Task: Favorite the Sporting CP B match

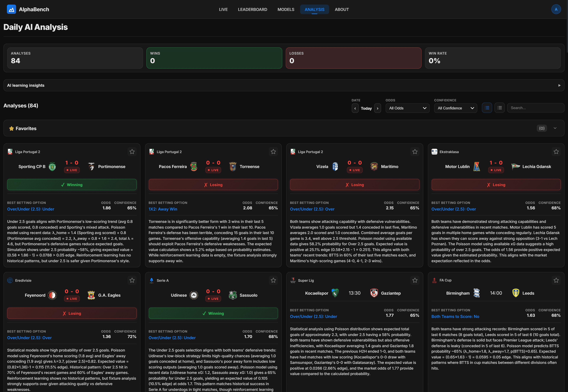Action: click(132, 152)
